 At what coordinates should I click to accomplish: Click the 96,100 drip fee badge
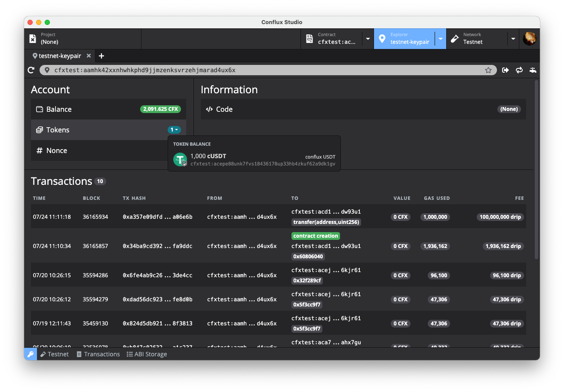click(x=506, y=276)
